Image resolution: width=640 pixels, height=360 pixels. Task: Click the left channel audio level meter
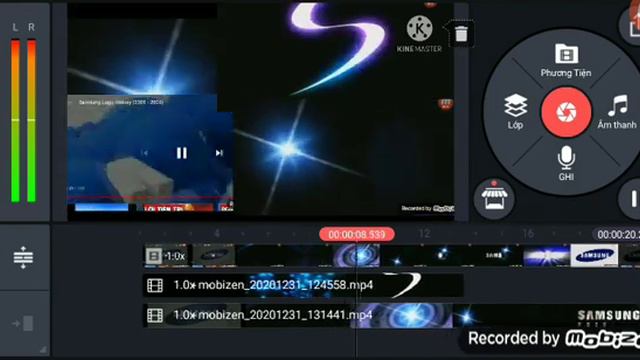[x=16, y=120]
